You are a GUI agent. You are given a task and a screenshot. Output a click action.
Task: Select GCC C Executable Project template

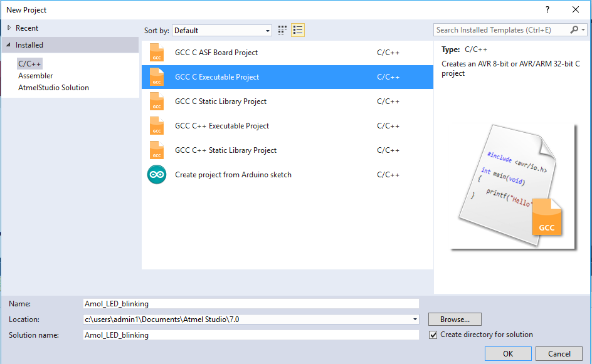287,77
